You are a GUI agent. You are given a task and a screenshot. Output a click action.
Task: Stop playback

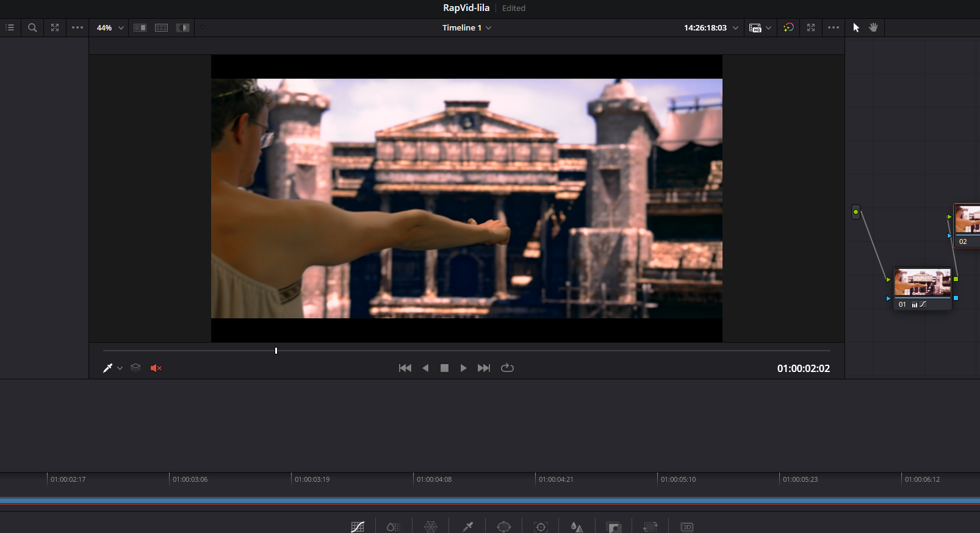point(444,368)
